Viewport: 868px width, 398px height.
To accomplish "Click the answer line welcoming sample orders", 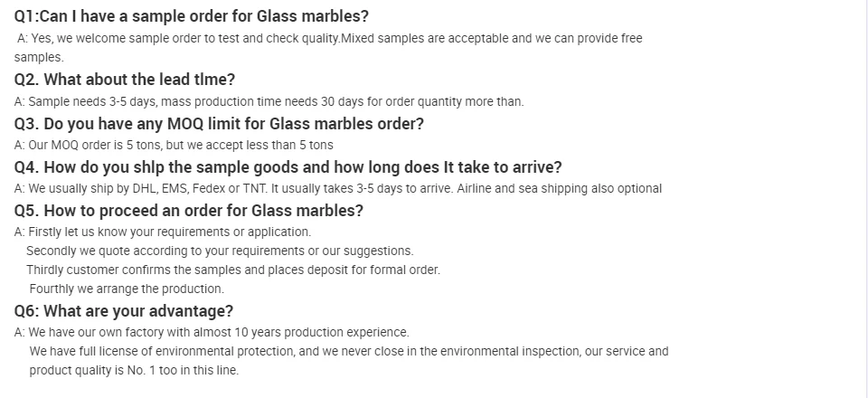I will pyautogui.click(x=330, y=39).
